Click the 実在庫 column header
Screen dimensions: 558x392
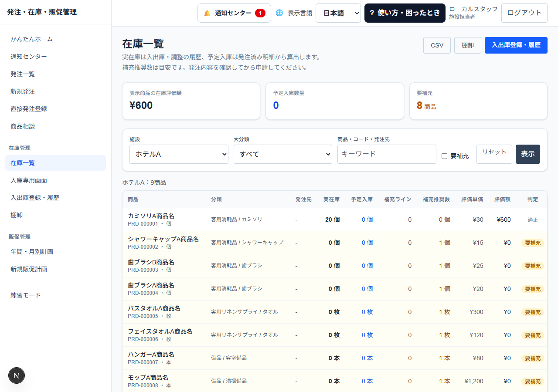point(331,199)
